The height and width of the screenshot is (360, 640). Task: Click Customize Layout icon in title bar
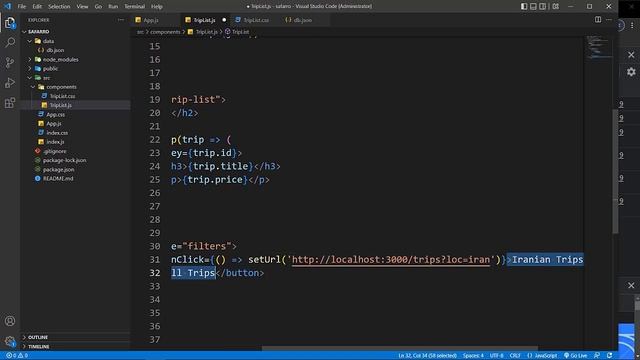pos(556,6)
